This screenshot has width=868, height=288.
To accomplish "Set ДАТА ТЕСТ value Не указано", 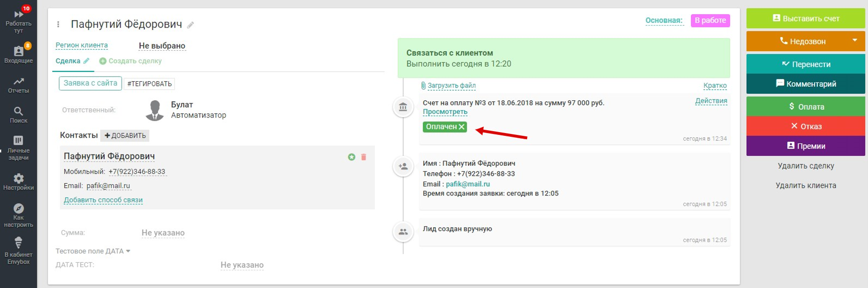I will point(242,265).
